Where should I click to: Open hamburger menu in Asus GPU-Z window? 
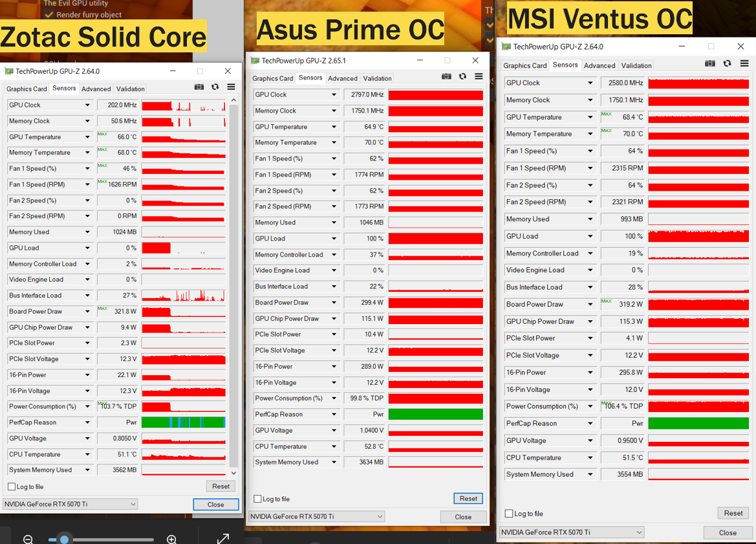tap(479, 76)
